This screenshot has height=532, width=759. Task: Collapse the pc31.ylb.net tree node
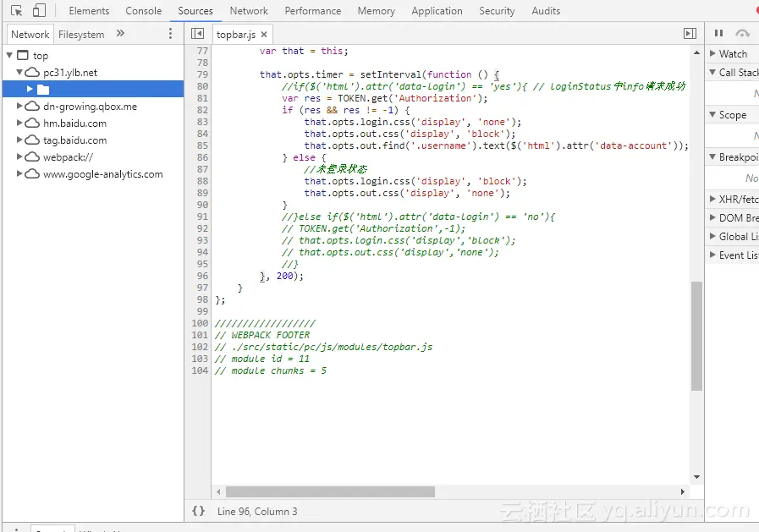(19, 72)
